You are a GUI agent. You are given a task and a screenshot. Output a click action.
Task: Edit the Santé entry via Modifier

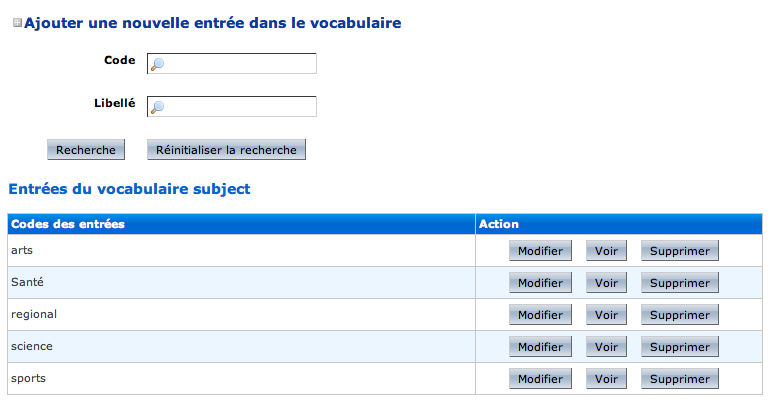540,283
